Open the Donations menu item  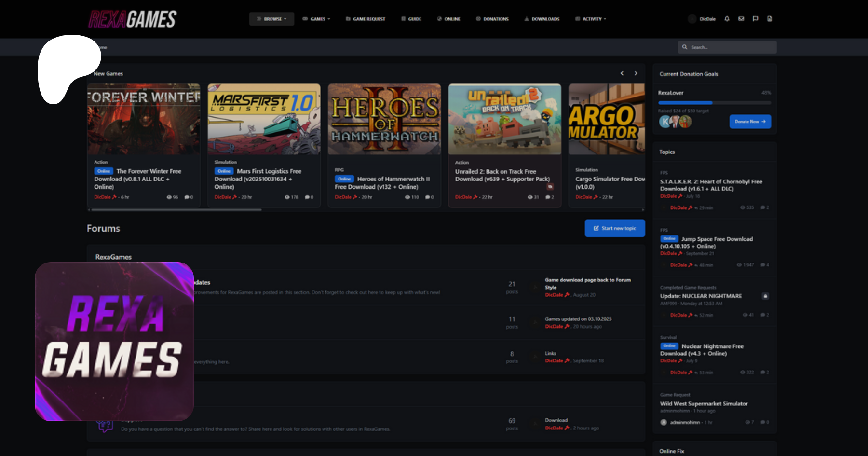point(492,19)
